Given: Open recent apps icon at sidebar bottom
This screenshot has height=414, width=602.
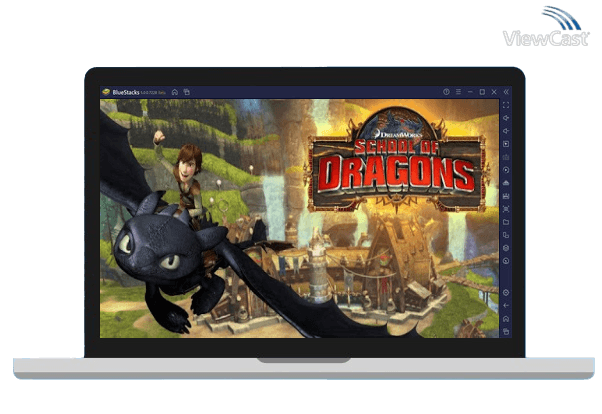Looking at the screenshot, I should (506, 331).
